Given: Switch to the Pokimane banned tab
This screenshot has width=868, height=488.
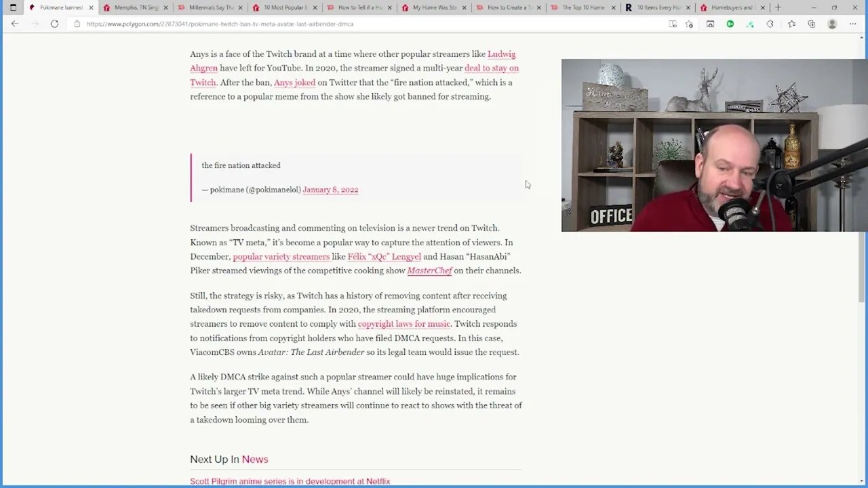Looking at the screenshot, I should pos(61,7).
